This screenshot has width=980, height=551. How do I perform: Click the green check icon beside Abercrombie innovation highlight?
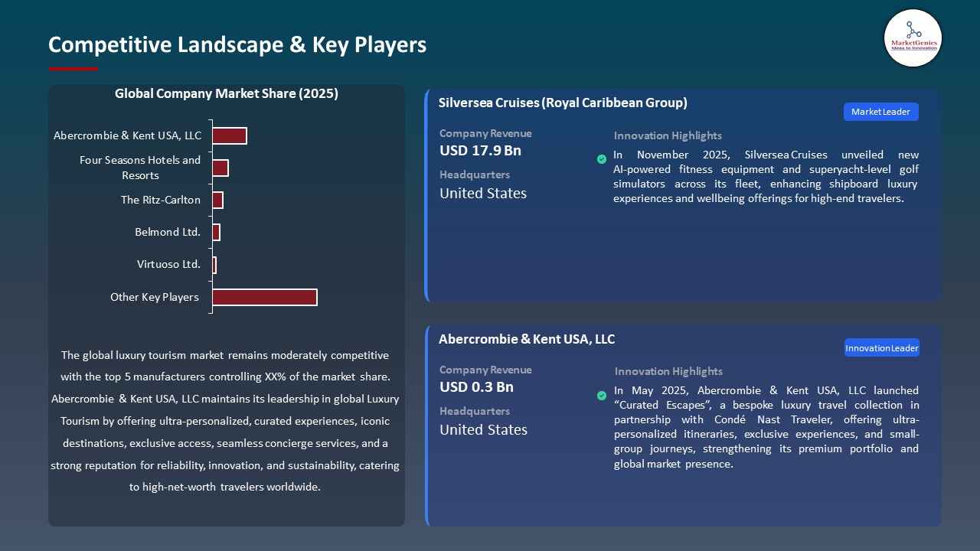602,396
